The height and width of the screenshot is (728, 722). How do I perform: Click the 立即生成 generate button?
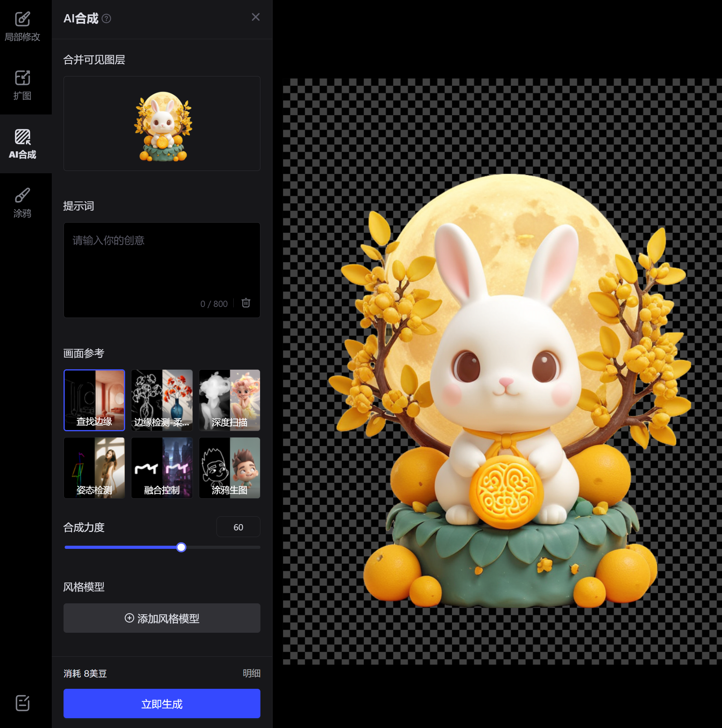[162, 704]
